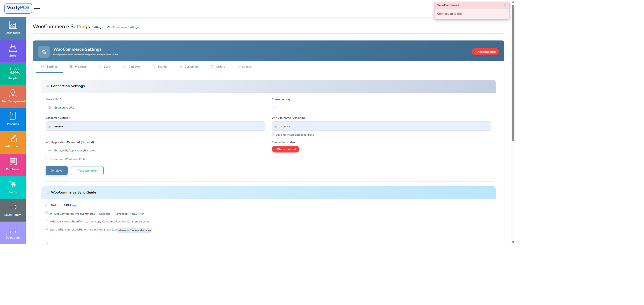The width and height of the screenshot is (644, 305).
Task: Run Test connection
Action: pyautogui.click(x=87, y=170)
